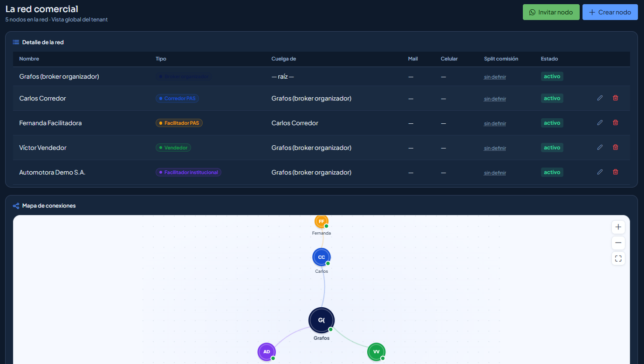Select the 'Vendedor' type badge
Viewport: 644px width, 364px height.
click(173, 148)
